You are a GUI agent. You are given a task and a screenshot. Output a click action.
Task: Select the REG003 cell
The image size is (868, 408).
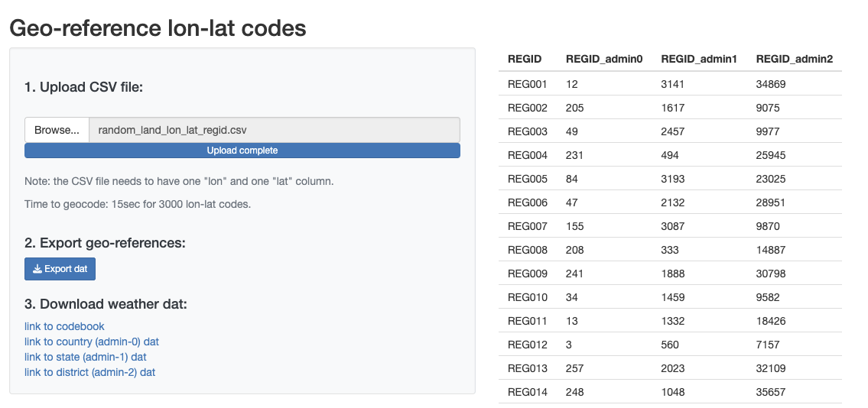click(528, 131)
